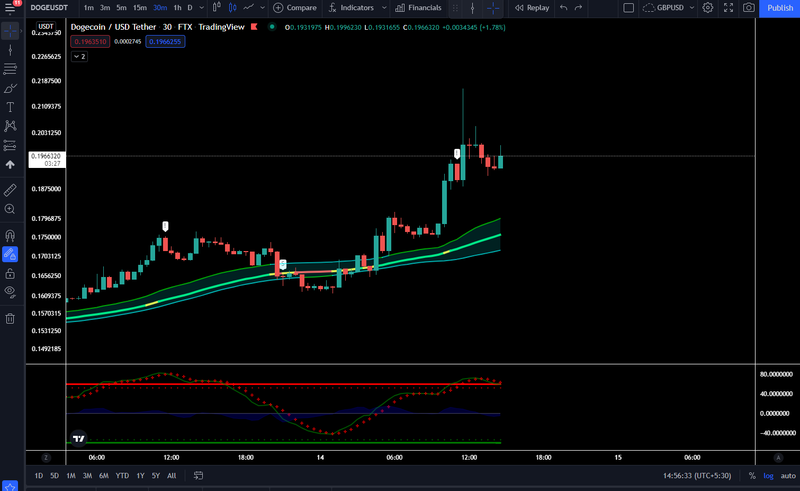Image resolution: width=800 pixels, height=491 pixels.
Task: Toggle log scale on price axis
Action: click(768, 476)
